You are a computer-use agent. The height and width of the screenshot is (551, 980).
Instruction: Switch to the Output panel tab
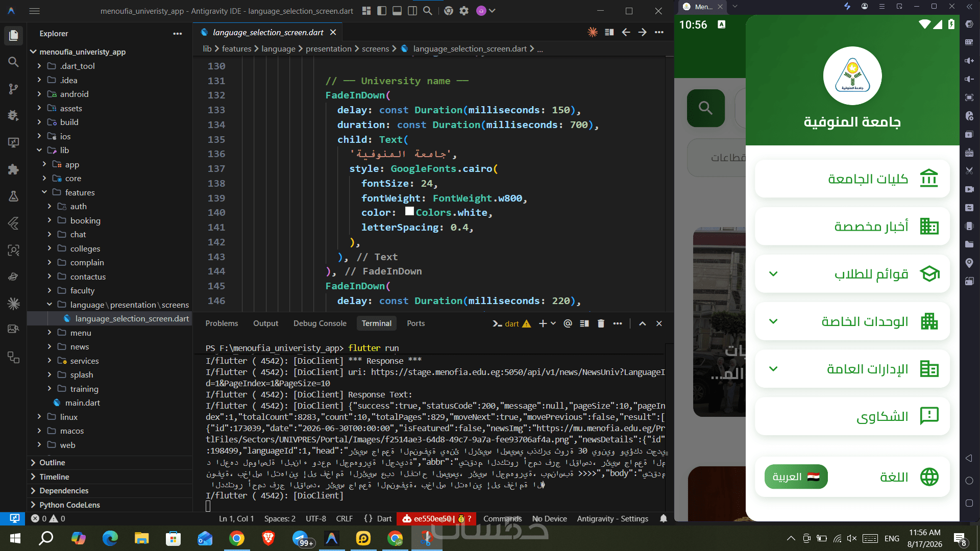265,323
